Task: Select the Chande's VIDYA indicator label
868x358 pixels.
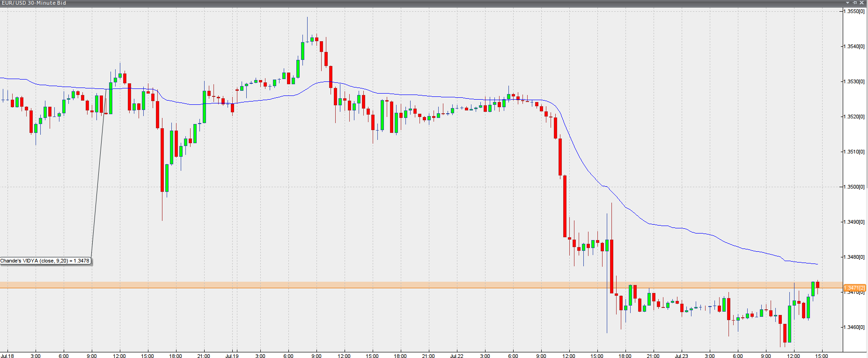Action: [45, 261]
